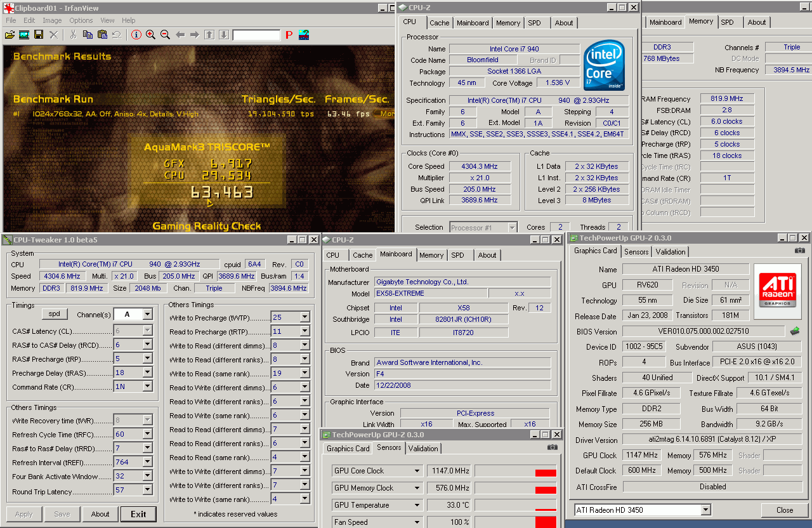The width and height of the screenshot is (812, 528).
Task: Expand the Round Trip Latency dropdown
Action: [148, 490]
